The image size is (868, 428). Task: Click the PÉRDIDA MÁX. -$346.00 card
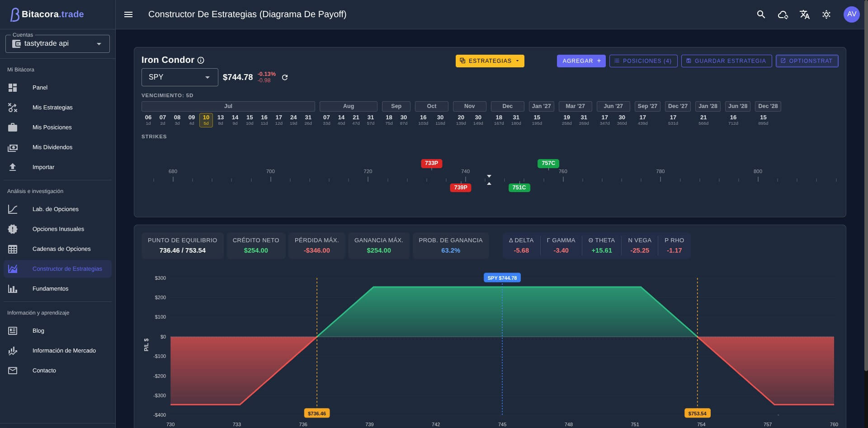click(317, 245)
